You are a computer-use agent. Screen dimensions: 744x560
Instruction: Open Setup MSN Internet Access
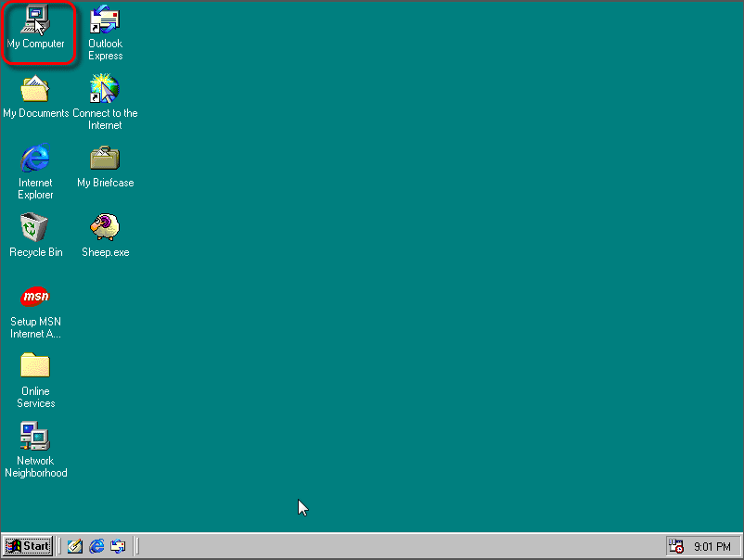click(x=34, y=297)
